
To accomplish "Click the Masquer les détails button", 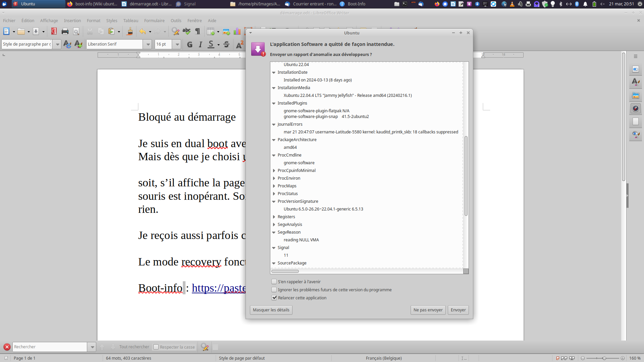I will tap(271, 310).
